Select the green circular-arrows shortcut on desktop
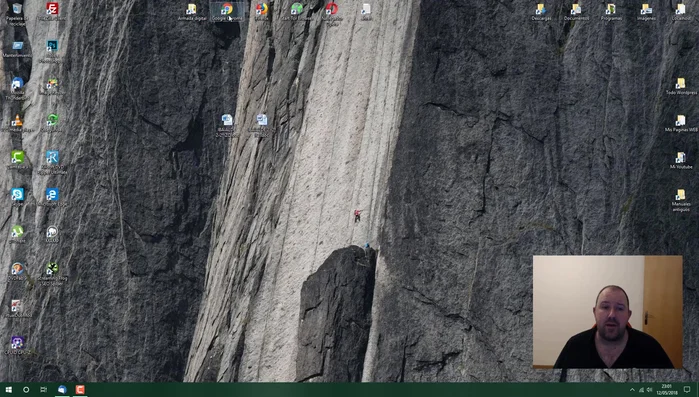This screenshot has height=397, width=699. (52, 123)
